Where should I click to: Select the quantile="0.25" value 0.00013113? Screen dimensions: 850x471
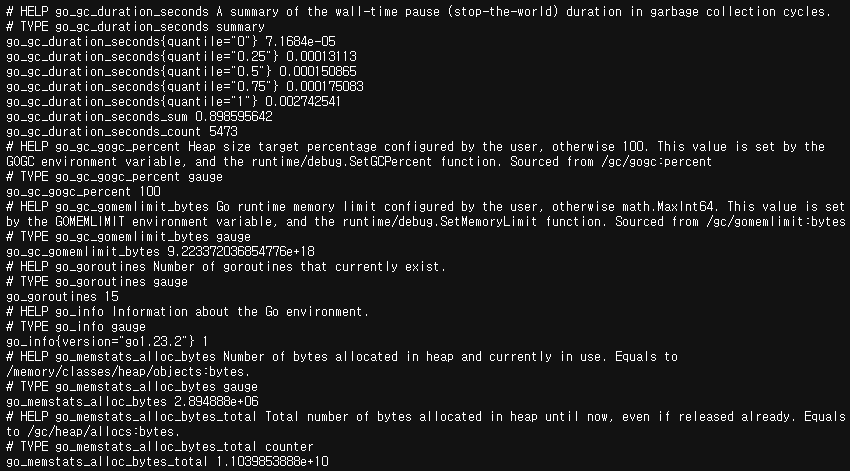[321, 56]
